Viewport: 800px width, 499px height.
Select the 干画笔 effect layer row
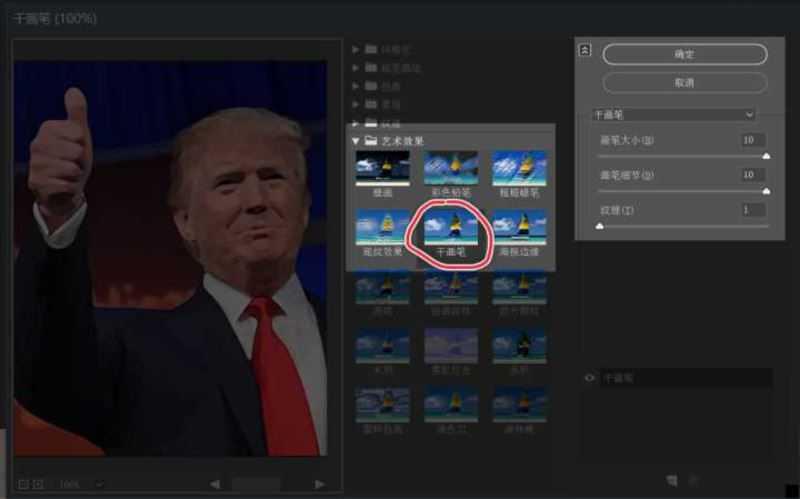coord(685,378)
